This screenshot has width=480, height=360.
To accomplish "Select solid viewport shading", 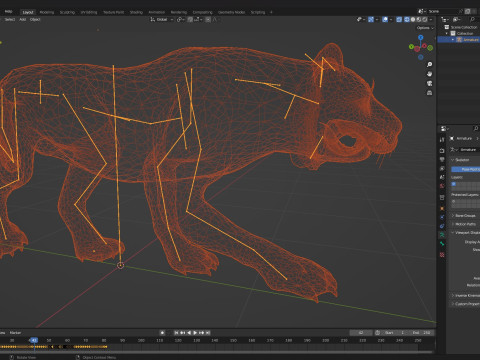I will click(x=413, y=20).
